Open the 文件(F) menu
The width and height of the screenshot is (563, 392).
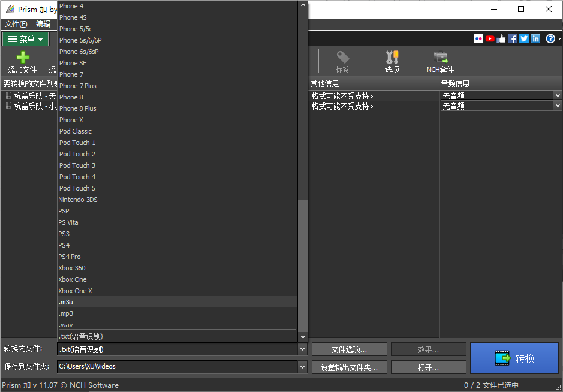pos(14,23)
